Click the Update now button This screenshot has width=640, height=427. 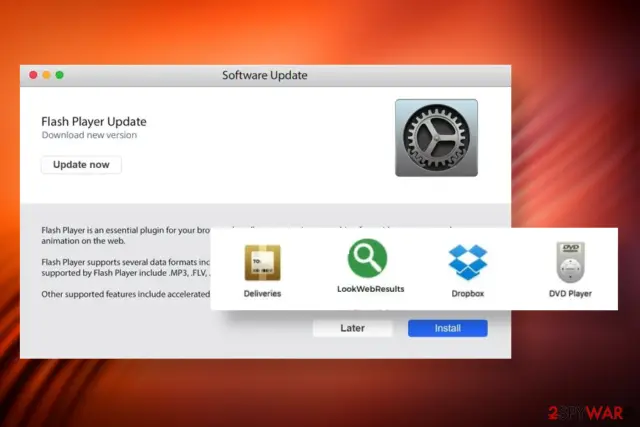click(x=81, y=165)
